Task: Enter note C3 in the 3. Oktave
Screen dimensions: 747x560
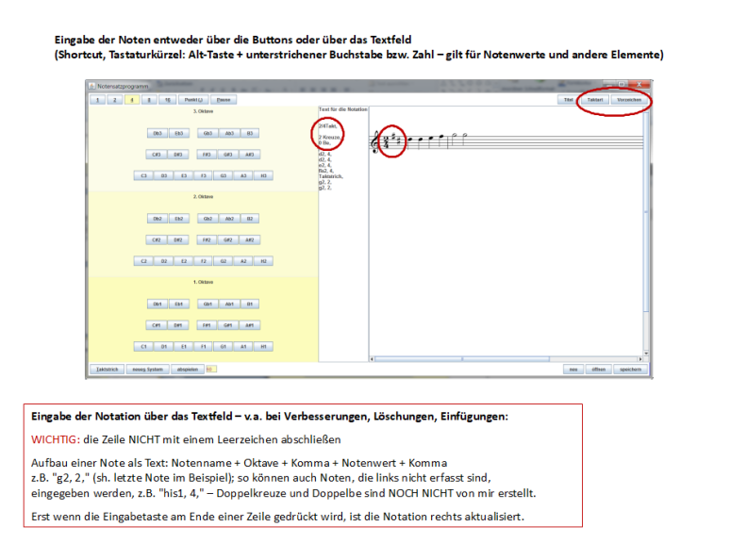Action: point(143,175)
